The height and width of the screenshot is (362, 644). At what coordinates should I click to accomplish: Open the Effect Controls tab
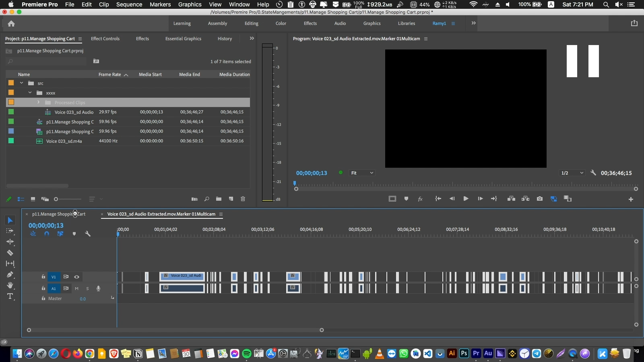click(x=105, y=39)
